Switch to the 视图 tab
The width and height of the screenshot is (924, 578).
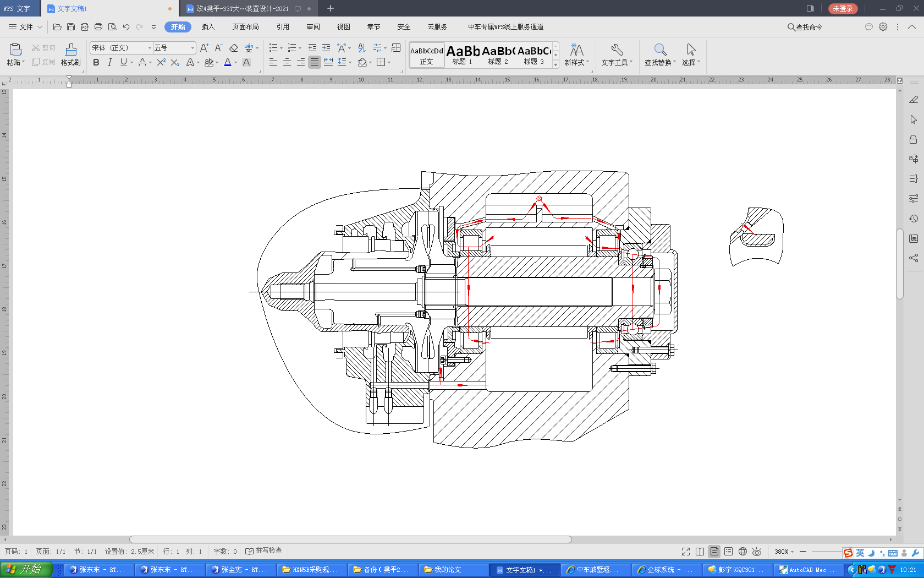point(343,27)
